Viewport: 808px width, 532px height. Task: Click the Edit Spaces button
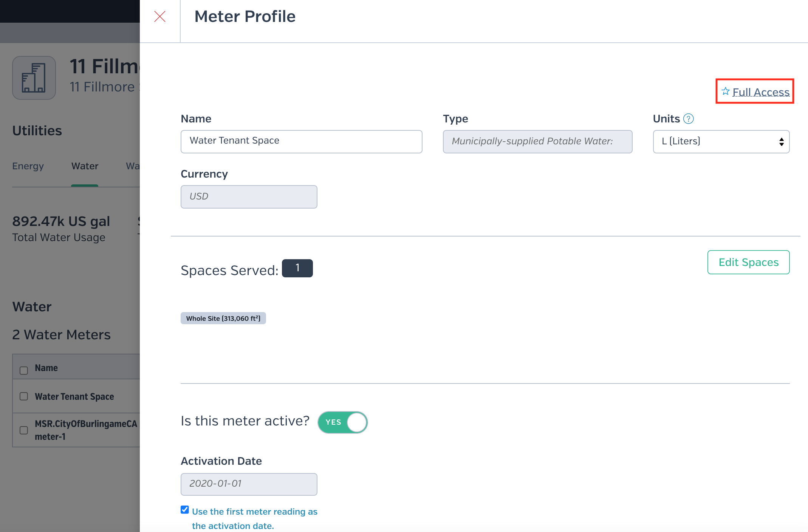tap(748, 262)
